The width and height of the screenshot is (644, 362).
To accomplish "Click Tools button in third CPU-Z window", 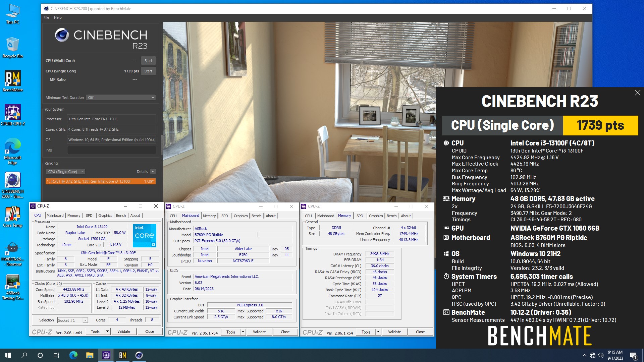I will click(366, 332).
